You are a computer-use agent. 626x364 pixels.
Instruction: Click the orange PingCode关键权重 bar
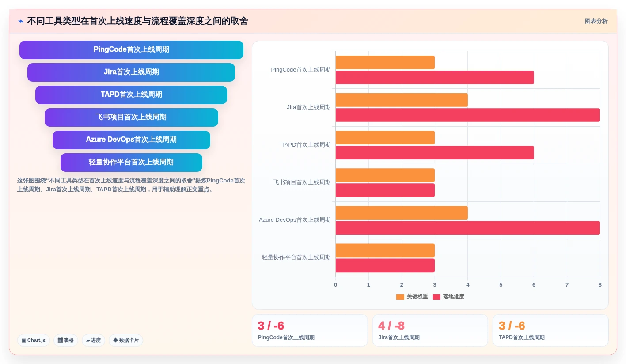(x=385, y=62)
